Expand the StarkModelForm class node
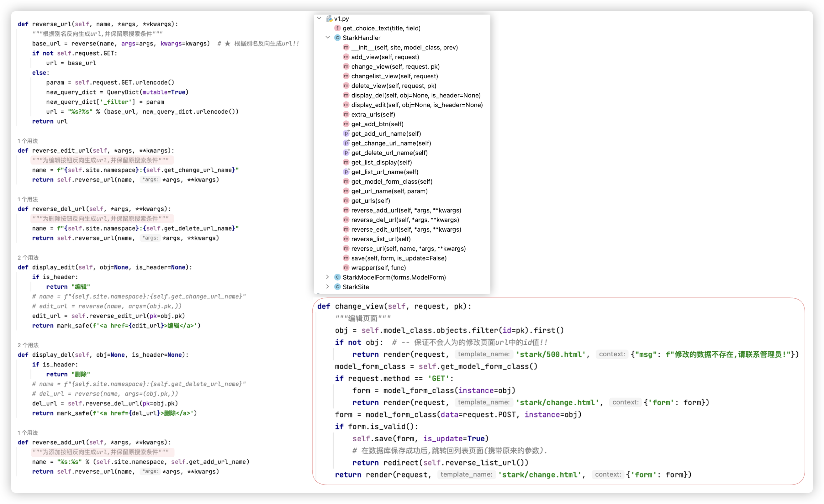Screen dimensions: 824x504 click(x=328, y=277)
